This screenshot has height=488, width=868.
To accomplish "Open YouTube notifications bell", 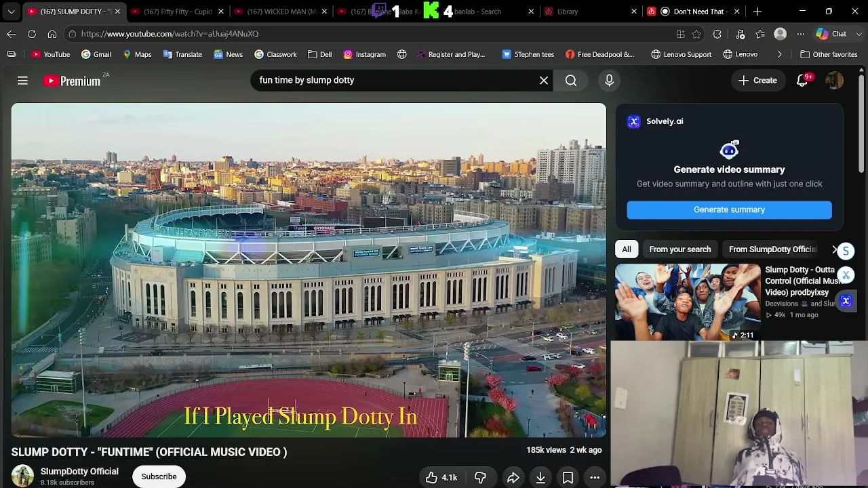I will 803,80.
